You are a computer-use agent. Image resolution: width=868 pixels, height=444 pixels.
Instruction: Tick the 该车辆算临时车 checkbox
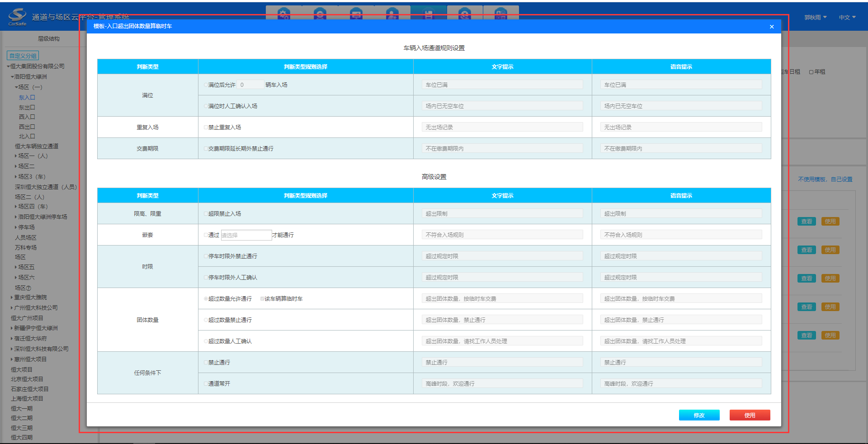[262, 299]
